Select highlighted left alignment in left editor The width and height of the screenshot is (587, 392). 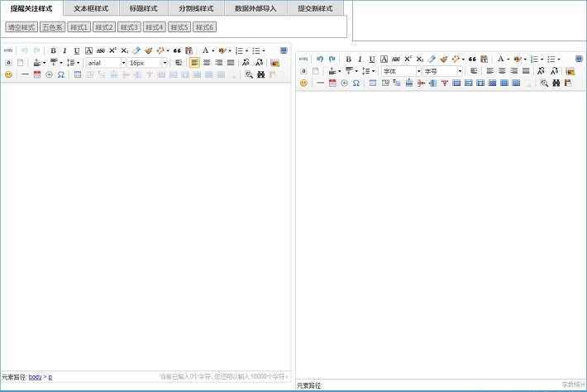click(194, 63)
